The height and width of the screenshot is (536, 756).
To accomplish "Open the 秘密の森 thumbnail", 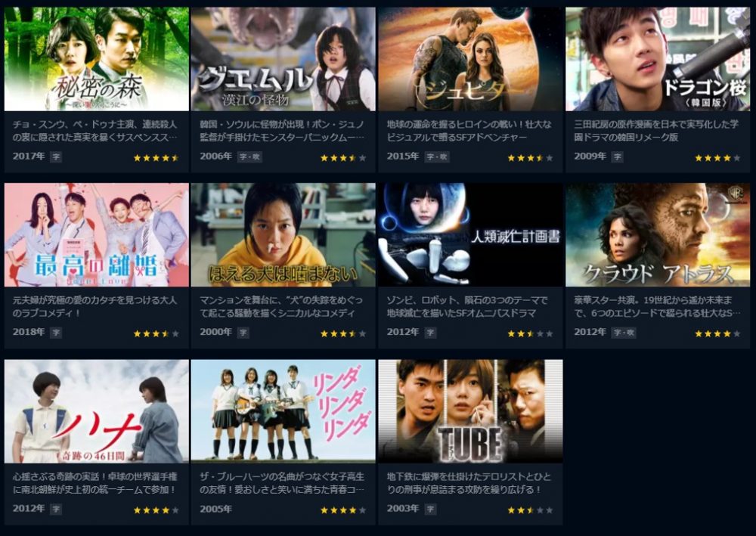I will click(x=97, y=59).
